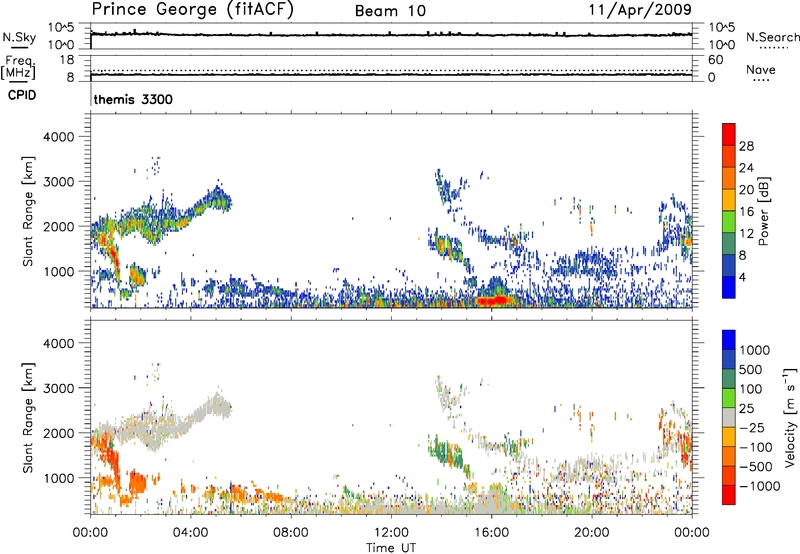Click the 'Nave' legend label
800x554 pixels.
point(761,69)
